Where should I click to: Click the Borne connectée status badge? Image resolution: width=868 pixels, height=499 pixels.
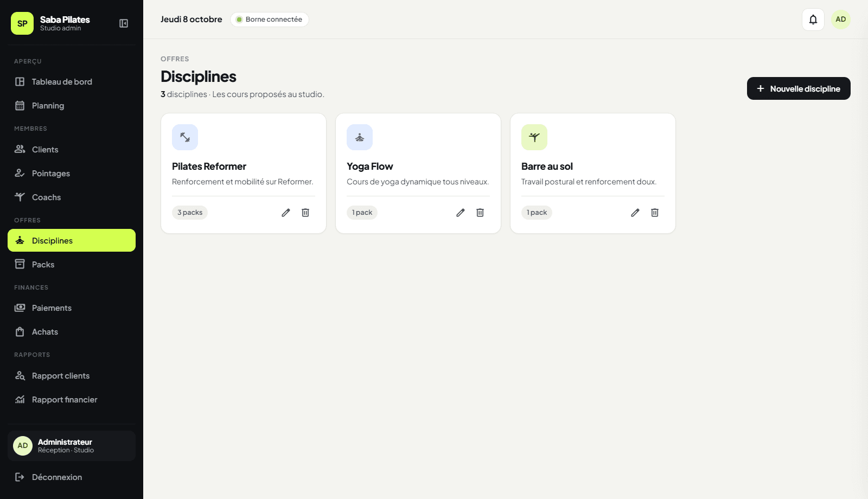point(270,20)
